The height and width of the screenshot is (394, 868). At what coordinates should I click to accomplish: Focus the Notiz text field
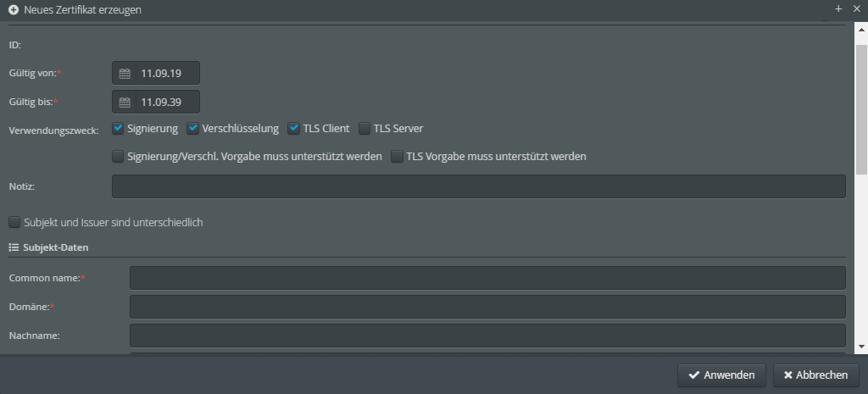pos(479,186)
